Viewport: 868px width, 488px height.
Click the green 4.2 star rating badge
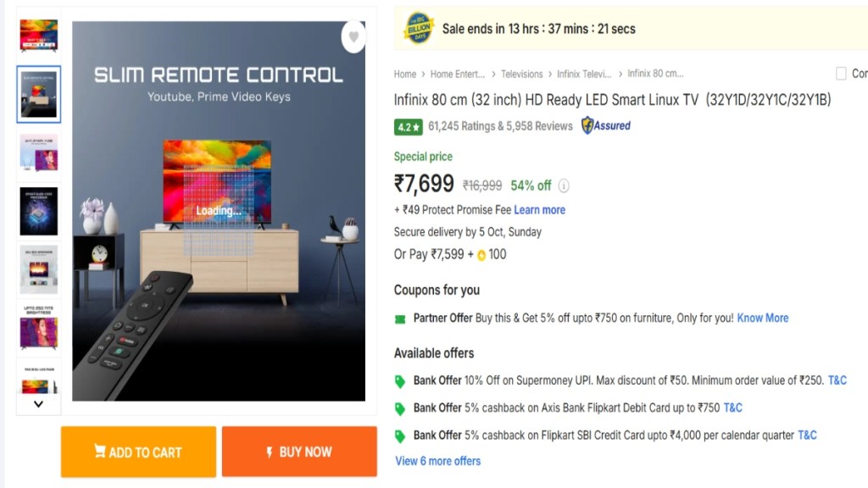coord(408,127)
